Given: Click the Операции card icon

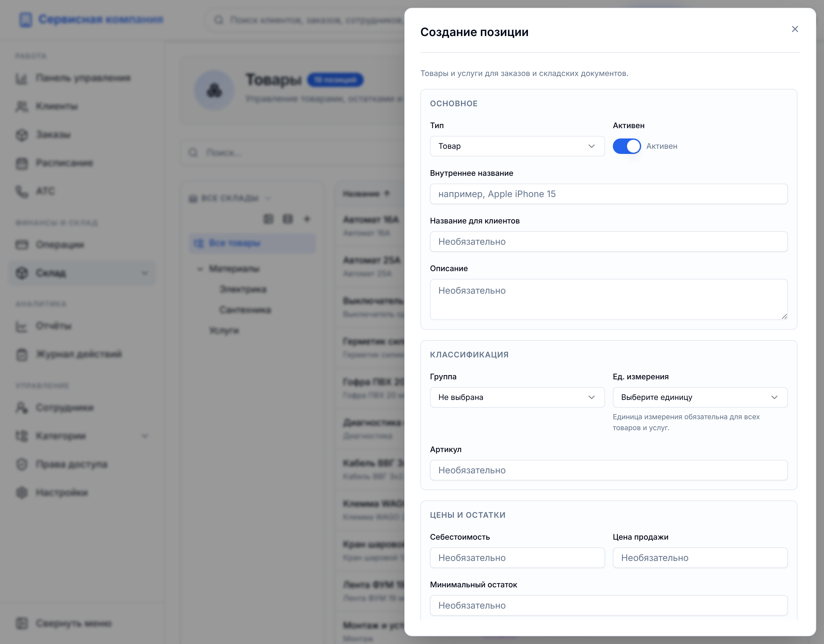Looking at the screenshot, I should [22, 245].
